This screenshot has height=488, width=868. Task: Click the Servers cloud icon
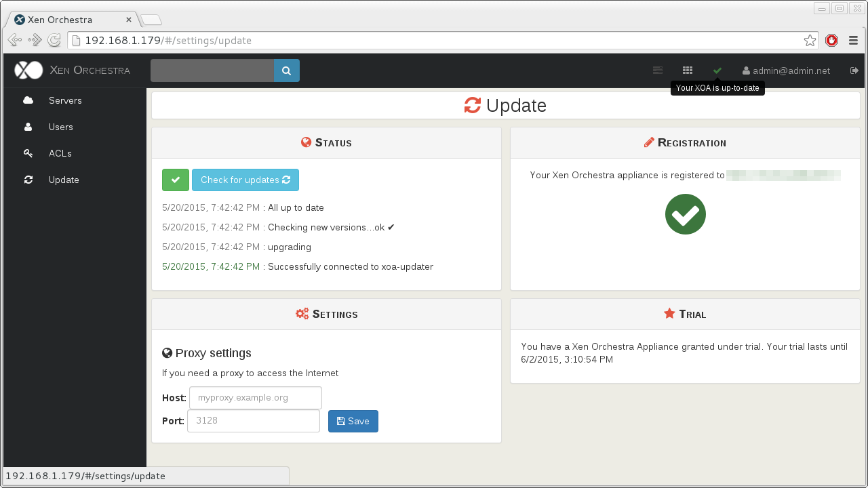28,100
